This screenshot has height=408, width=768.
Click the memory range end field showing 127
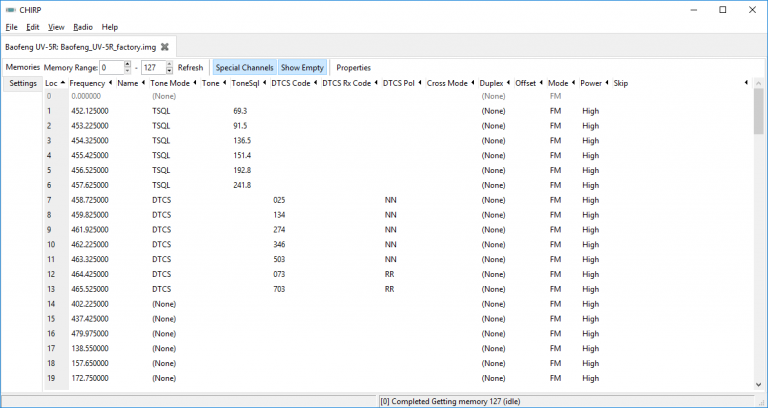pyautogui.click(x=152, y=67)
